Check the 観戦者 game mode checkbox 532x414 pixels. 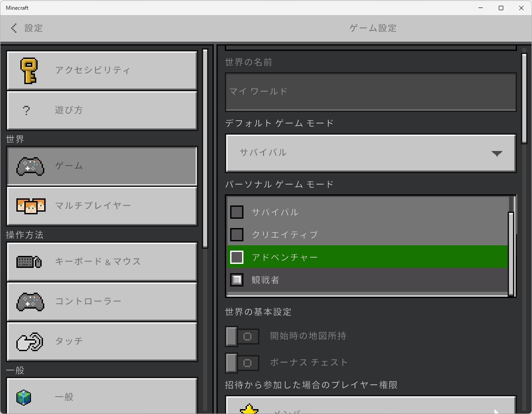click(237, 279)
